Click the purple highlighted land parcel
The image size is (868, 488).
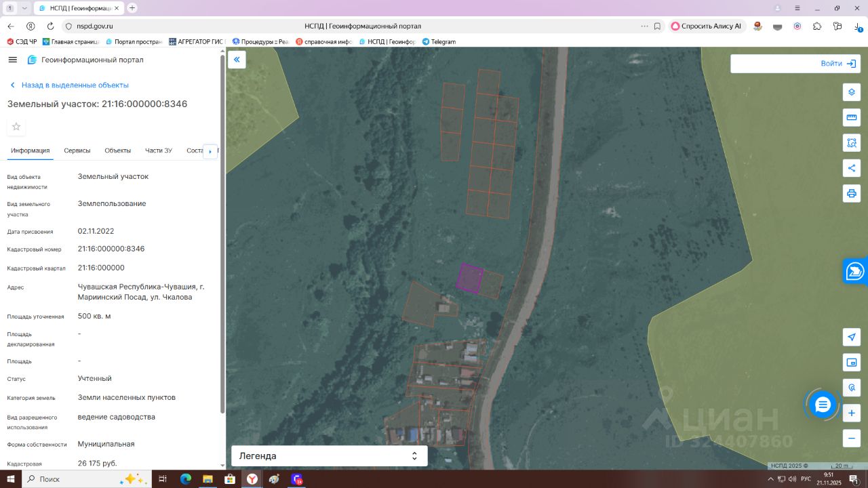click(x=469, y=278)
